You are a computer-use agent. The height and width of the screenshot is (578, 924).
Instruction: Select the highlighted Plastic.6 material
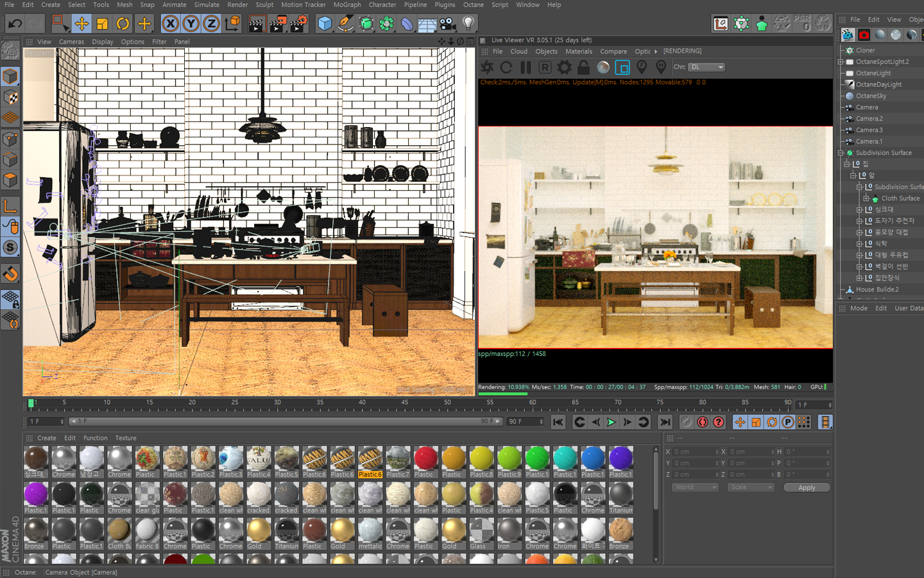[370, 462]
